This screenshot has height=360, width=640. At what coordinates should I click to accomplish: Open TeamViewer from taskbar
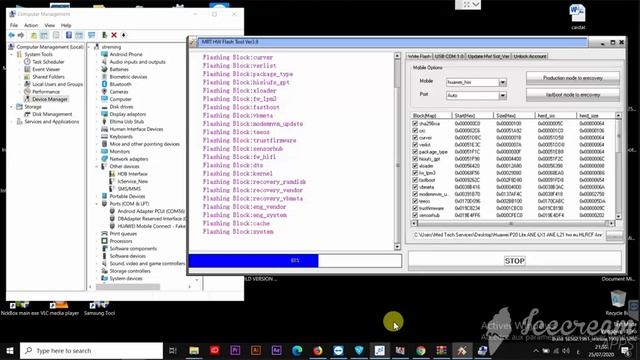point(338,350)
